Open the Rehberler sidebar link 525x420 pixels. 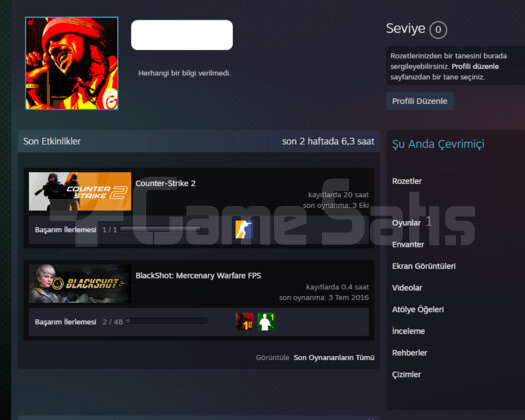pos(409,353)
